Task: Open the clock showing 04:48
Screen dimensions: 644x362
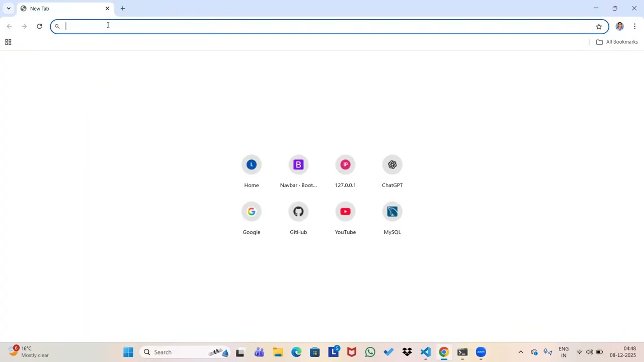Action: coord(623,352)
